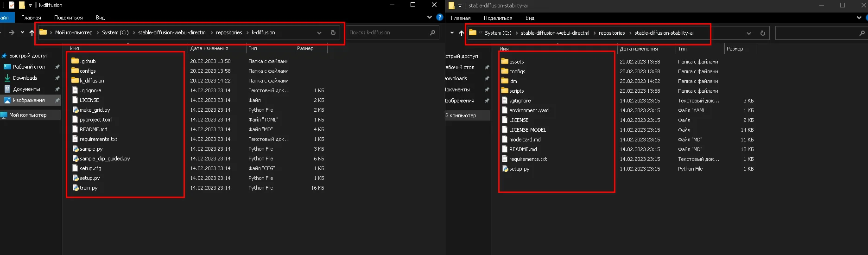Click forward arrow in k-diffusion window
868x255 pixels.
(x=12, y=32)
